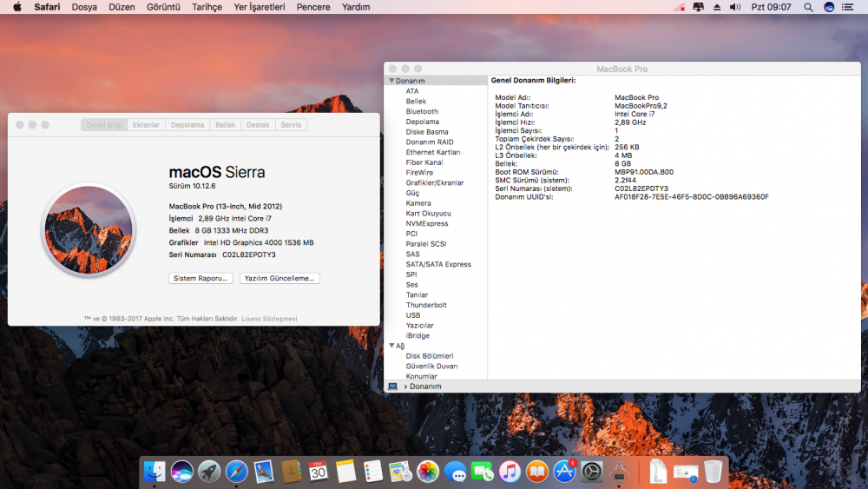Viewport: 868px width, 489px height.
Task: Open the Dosya menu
Action: (x=84, y=7)
